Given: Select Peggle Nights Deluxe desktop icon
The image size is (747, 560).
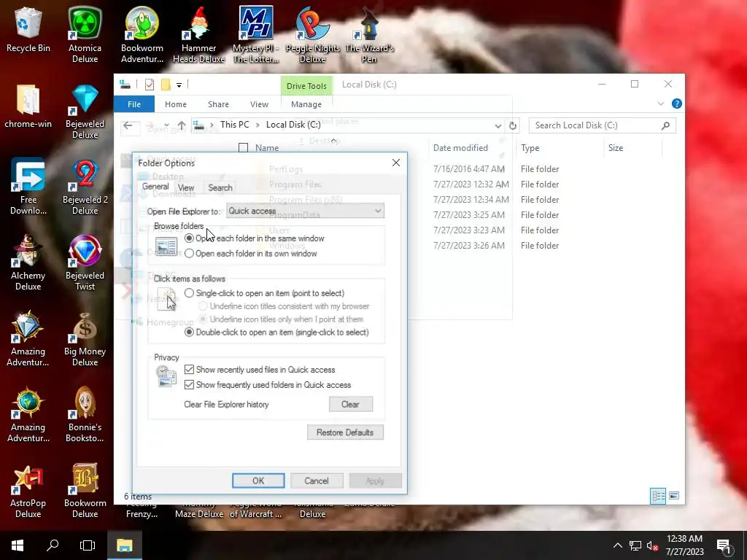Looking at the screenshot, I should click(x=312, y=36).
